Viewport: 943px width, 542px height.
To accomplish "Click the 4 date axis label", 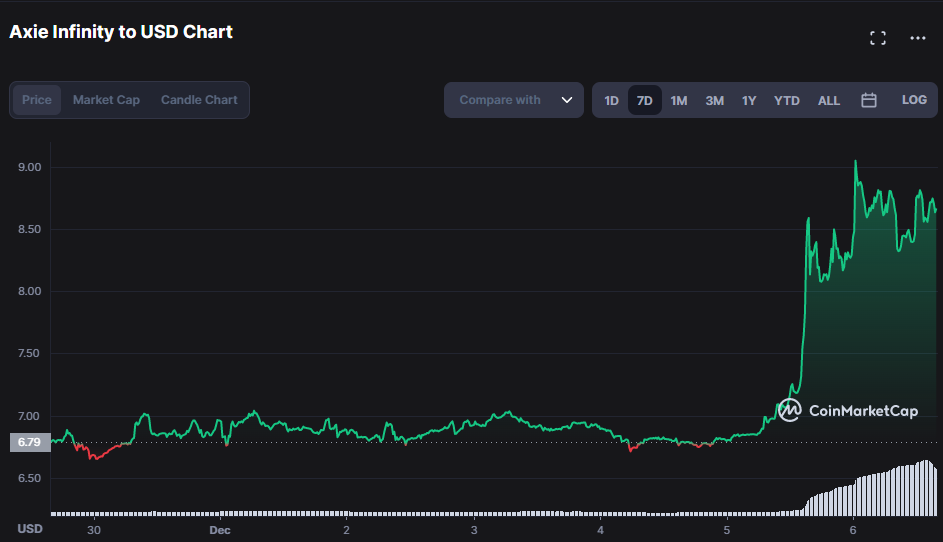I will point(600,530).
